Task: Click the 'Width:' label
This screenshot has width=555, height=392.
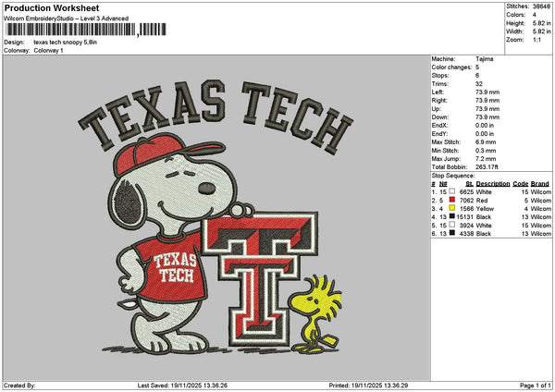Action: [515, 31]
